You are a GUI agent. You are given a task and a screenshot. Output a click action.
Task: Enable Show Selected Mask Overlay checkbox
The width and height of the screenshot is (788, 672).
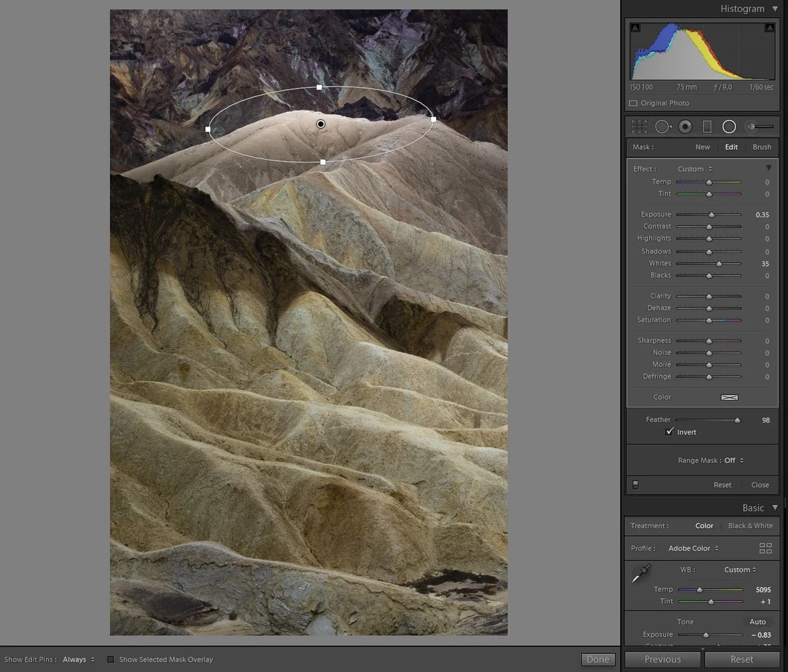[x=111, y=660]
